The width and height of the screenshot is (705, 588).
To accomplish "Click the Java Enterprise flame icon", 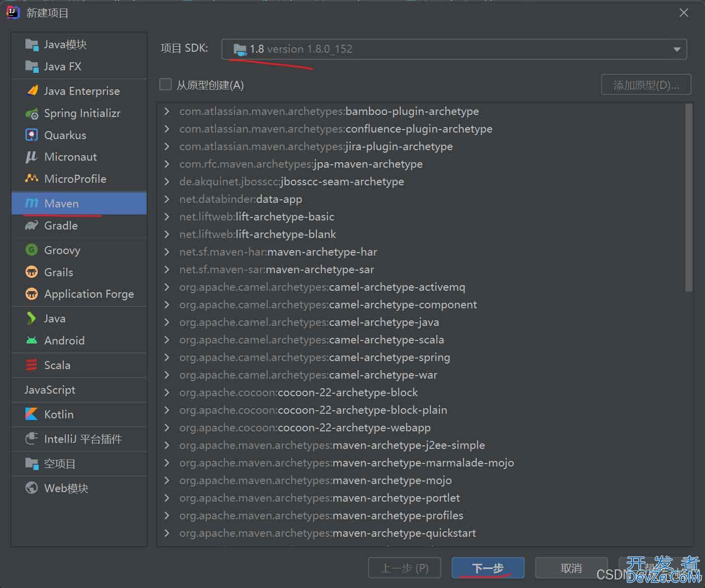I will pos(32,91).
